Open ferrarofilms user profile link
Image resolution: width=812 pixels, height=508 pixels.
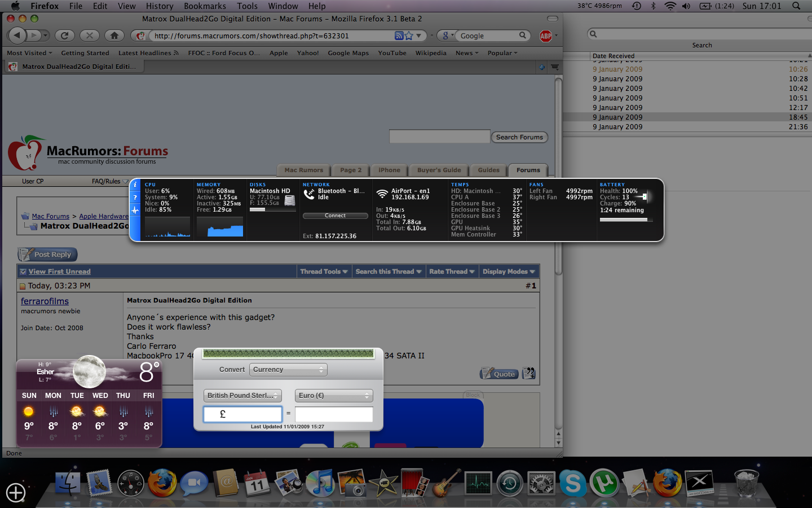pos(45,301)
